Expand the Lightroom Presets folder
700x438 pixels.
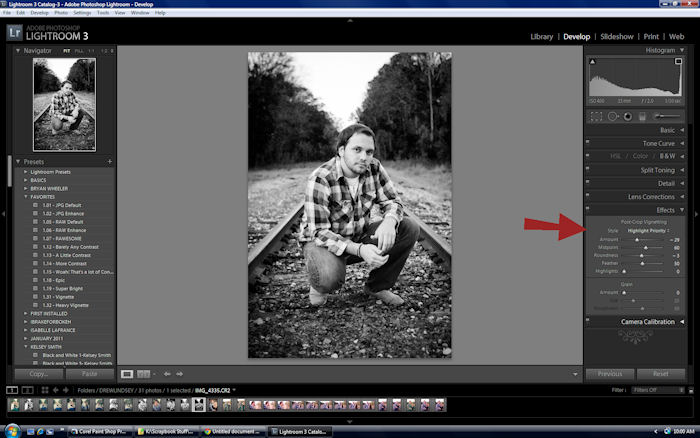click(26, 172)
